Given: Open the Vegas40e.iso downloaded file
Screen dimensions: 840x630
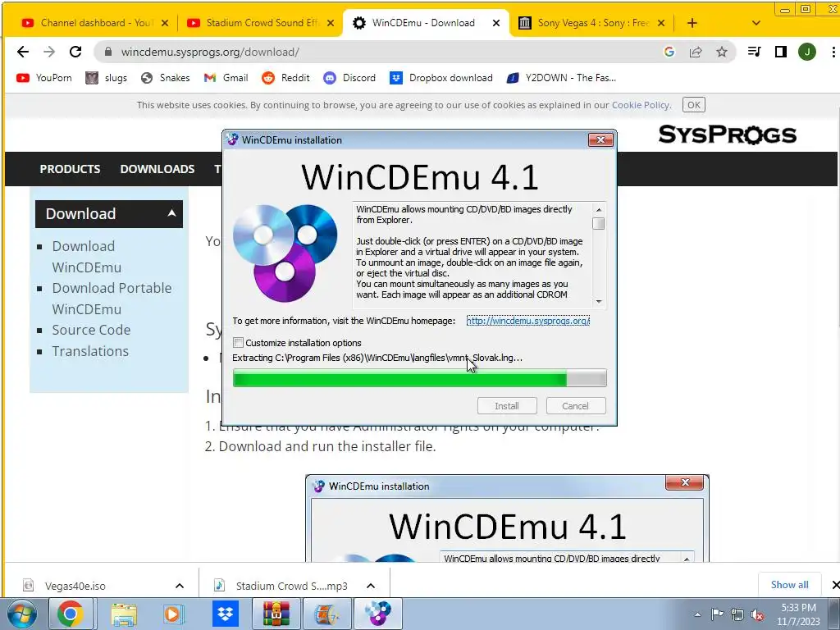Looking at the screenshot, I should pos(75,586).
